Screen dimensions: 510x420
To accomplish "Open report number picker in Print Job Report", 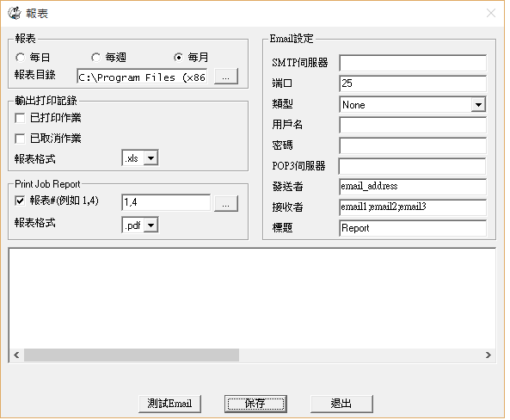I will 226,204.
